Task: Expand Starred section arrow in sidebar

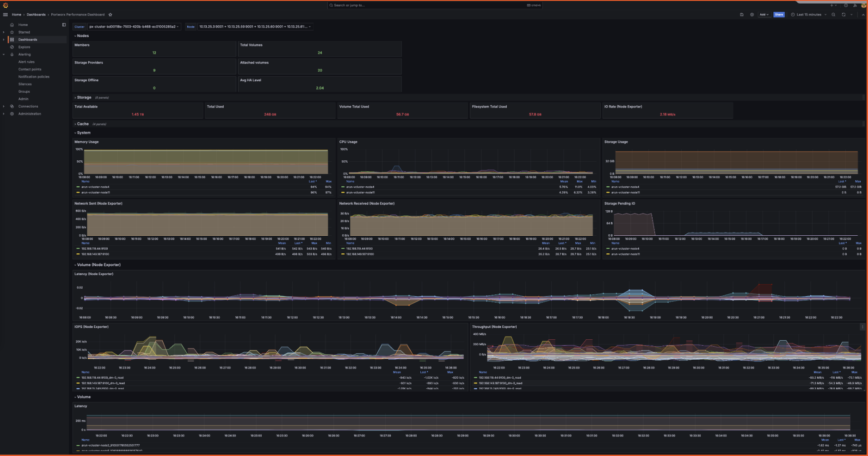Action: click(x=4, y=32)
